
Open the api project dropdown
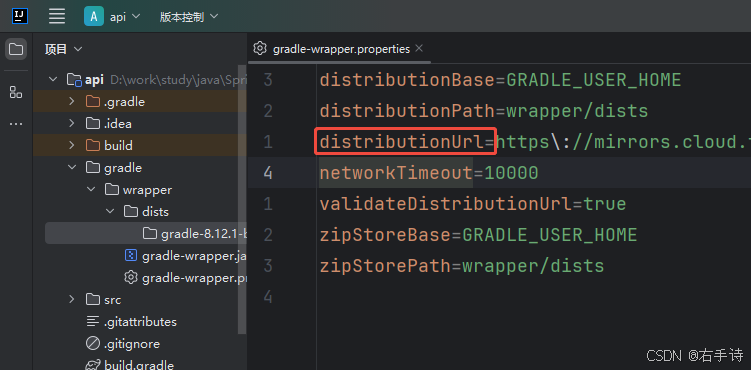(x=125, y=17)
